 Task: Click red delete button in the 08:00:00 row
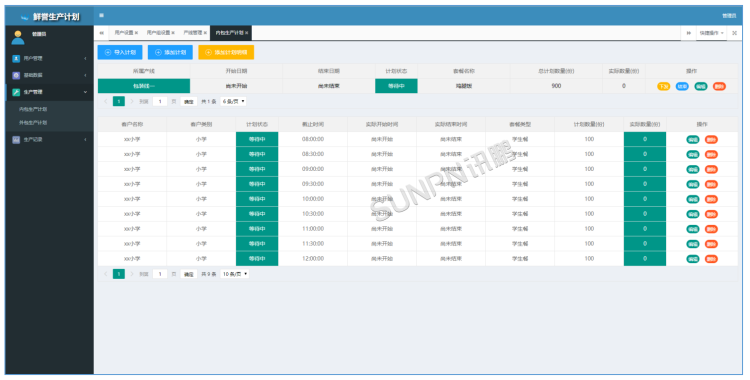pos(711,140)
